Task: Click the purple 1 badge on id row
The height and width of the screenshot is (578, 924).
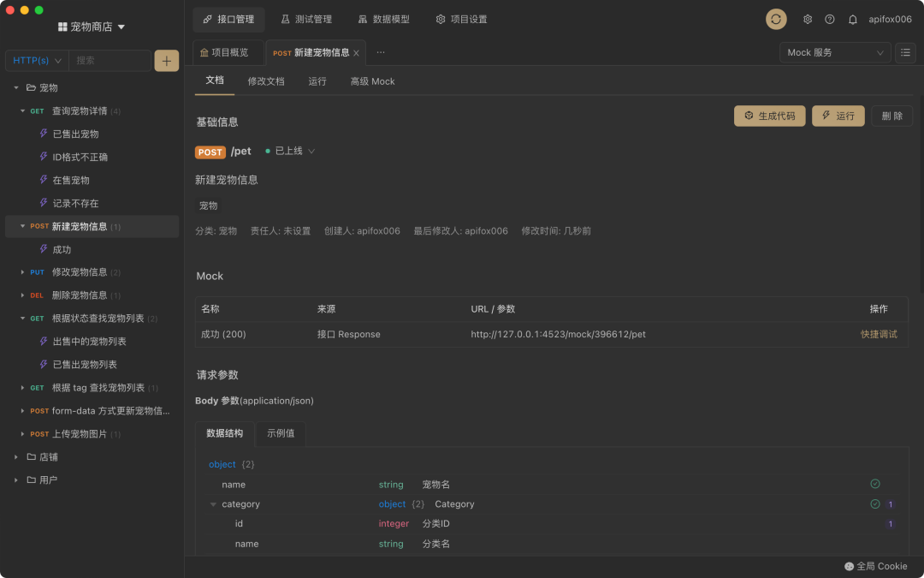Action: pos(890,524)
